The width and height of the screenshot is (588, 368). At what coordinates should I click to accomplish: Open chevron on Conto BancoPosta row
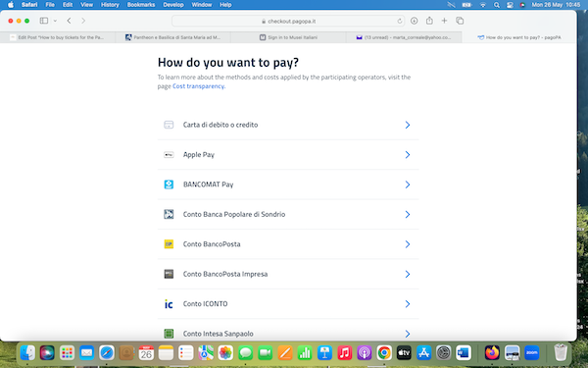(408, 244)
